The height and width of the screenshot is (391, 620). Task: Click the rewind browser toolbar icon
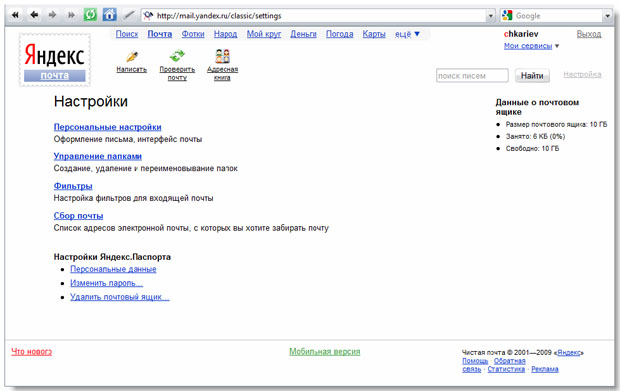point(15,15)
